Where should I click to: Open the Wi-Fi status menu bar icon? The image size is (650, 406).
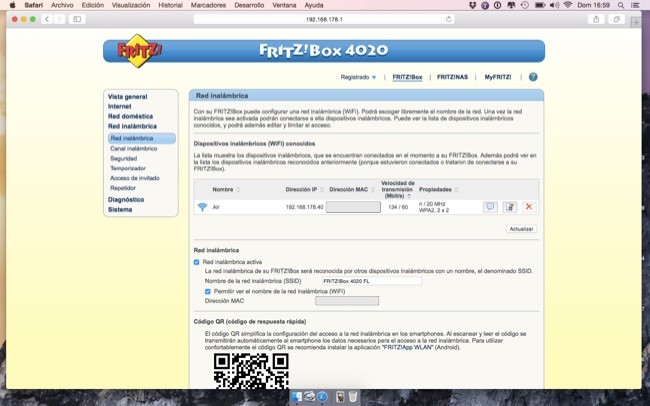(x=568, y=5)
